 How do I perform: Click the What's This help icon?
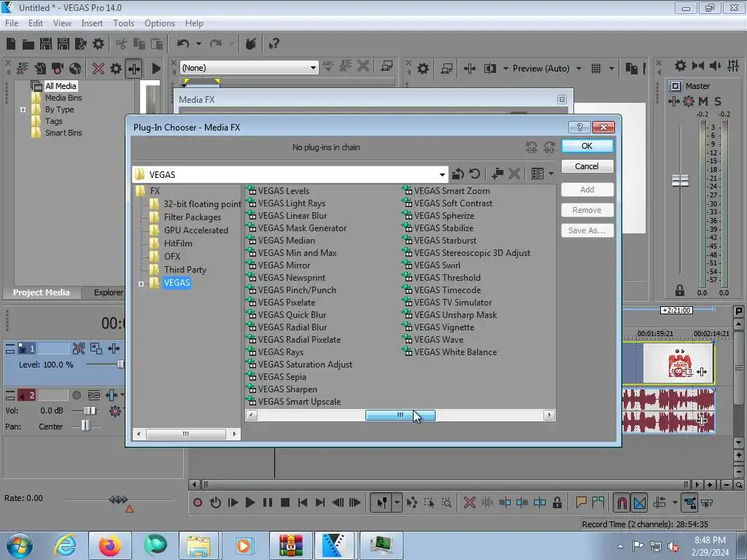274,44
